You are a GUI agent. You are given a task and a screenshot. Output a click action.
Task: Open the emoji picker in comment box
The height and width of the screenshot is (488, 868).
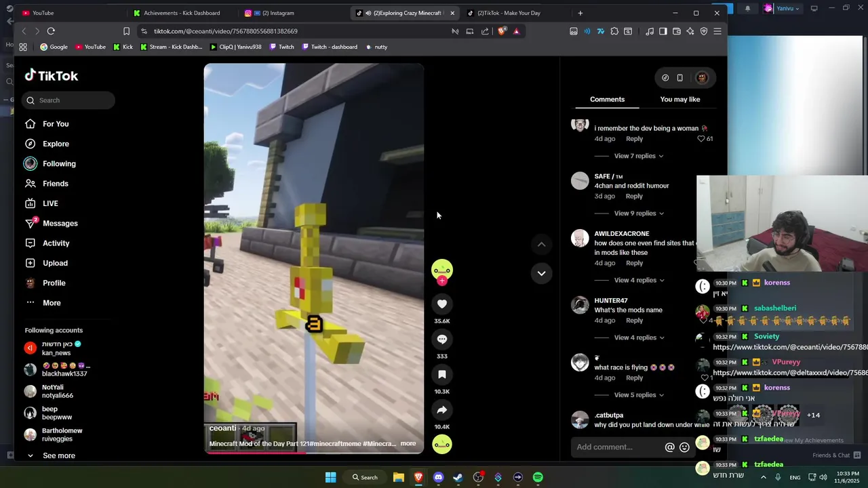(x=684, y=447)
